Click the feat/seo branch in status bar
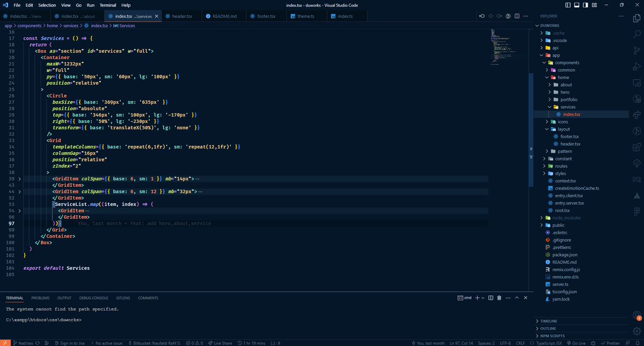 point(24,343)
